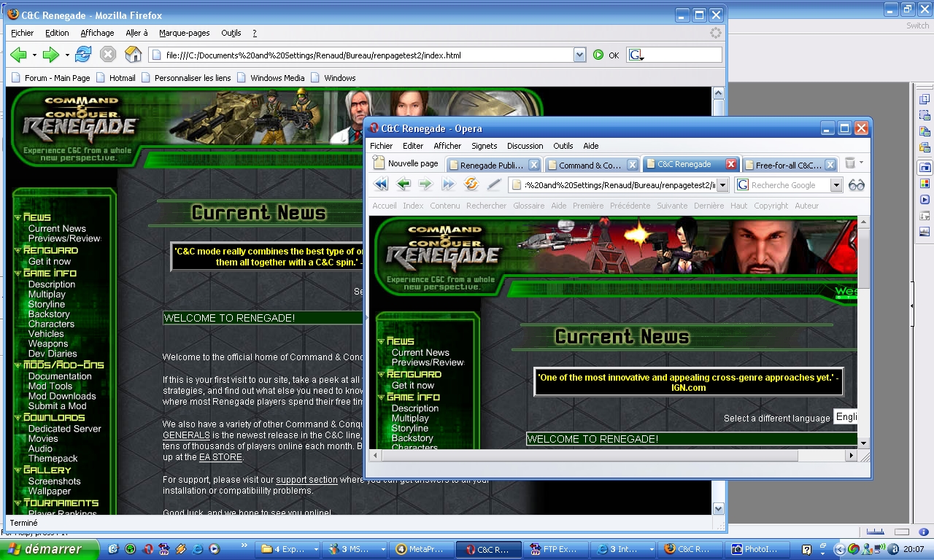Click Opera horizontal scrollbar thumb
The width and height of the screenshot is (934, 560).
tap(584, 456)
